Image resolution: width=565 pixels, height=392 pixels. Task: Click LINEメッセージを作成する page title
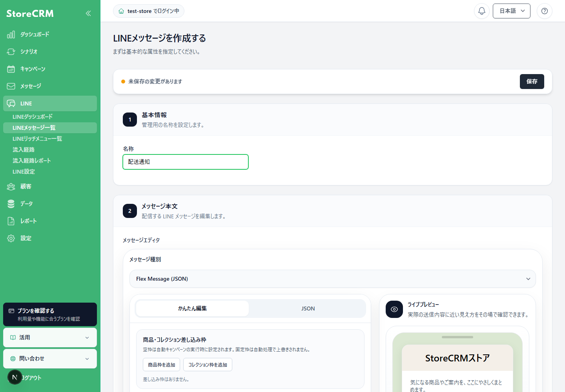[160, 38]
